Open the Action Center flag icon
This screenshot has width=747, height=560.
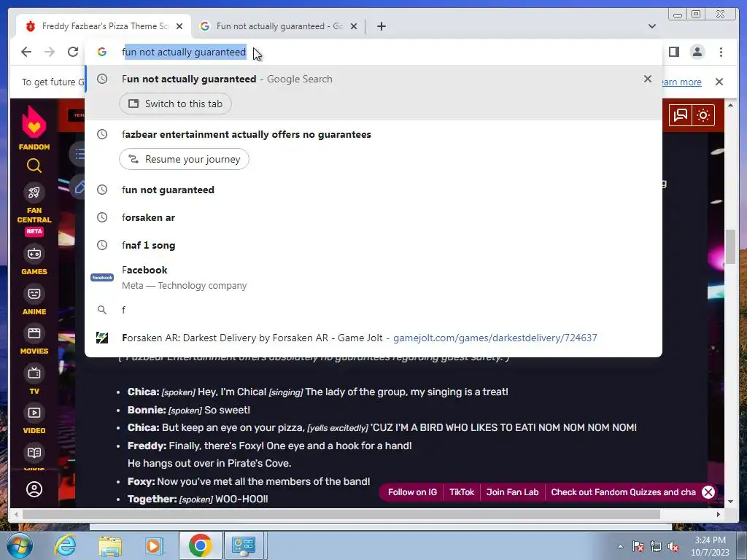[x=638, y=546]
